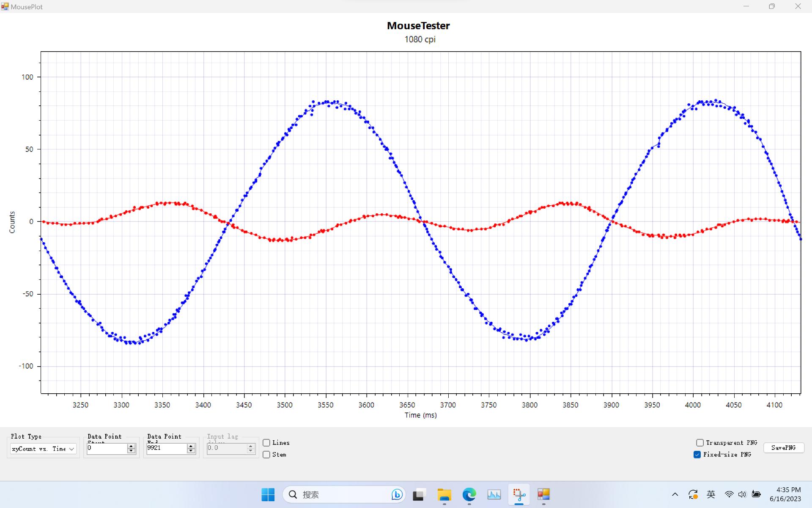Open the Windows Start menu

pos(268,494)
